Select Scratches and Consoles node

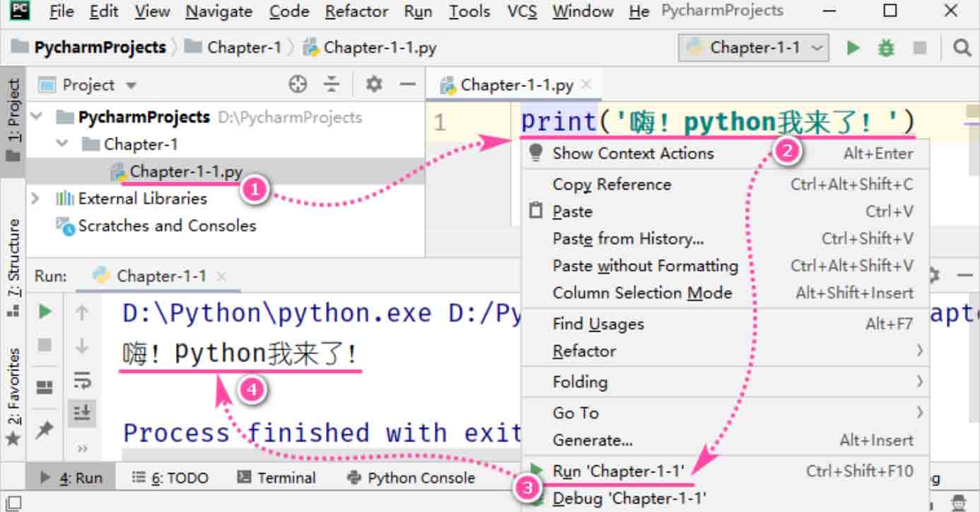pos(167,226)
